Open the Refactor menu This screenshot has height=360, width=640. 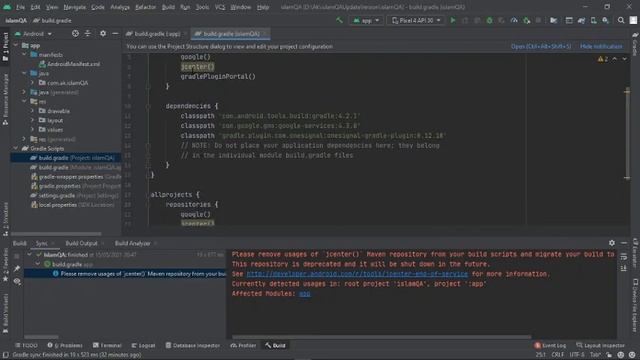pyautogui.click(x=145, y=7)
